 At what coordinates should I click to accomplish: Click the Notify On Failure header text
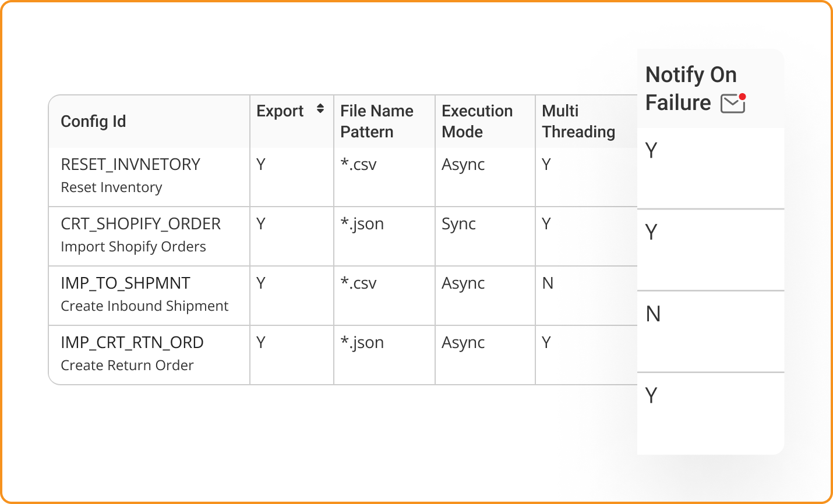click(x=691, y=88)
